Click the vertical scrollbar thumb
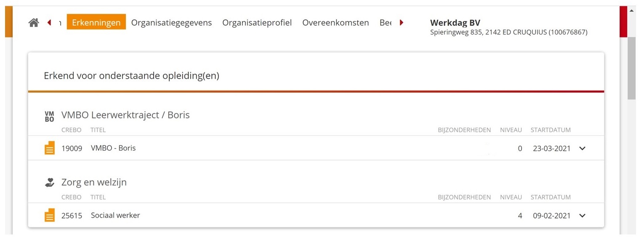The height and width of the screenshot is (245, 644). pyautogui.click(x=631, y=68)
